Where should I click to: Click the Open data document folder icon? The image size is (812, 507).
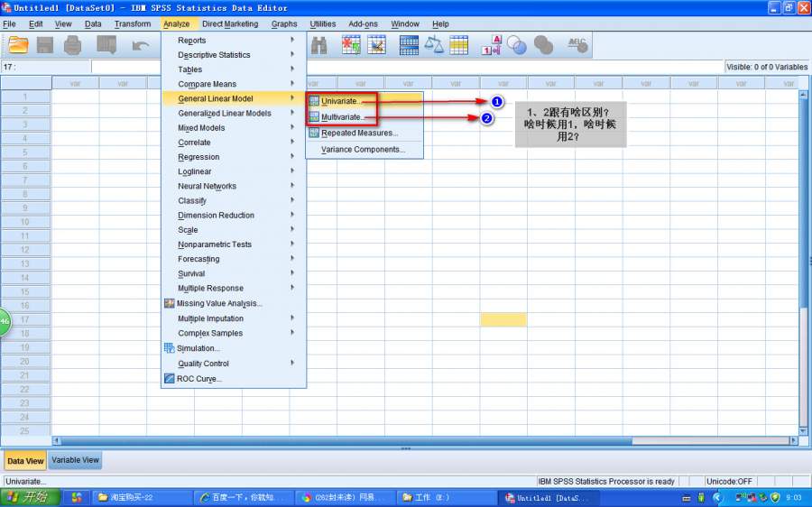tap(18, 45)
